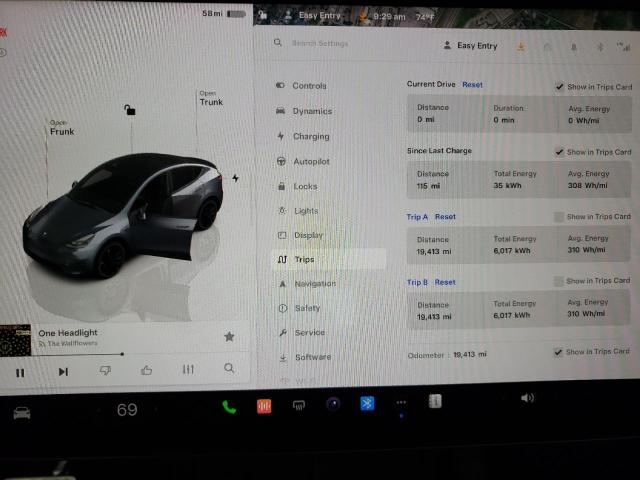Image resolution: width=640 pixels, height=480 pixels.
Task: Open the Controls settings menu
Action: click(x=302, y=86)
